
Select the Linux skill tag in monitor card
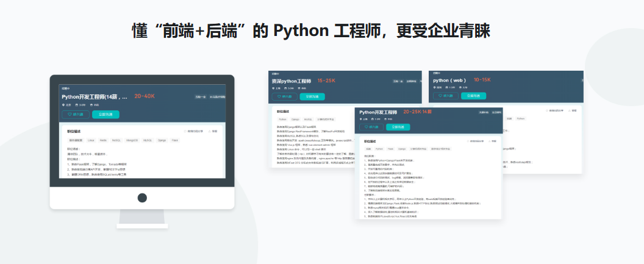90,140
